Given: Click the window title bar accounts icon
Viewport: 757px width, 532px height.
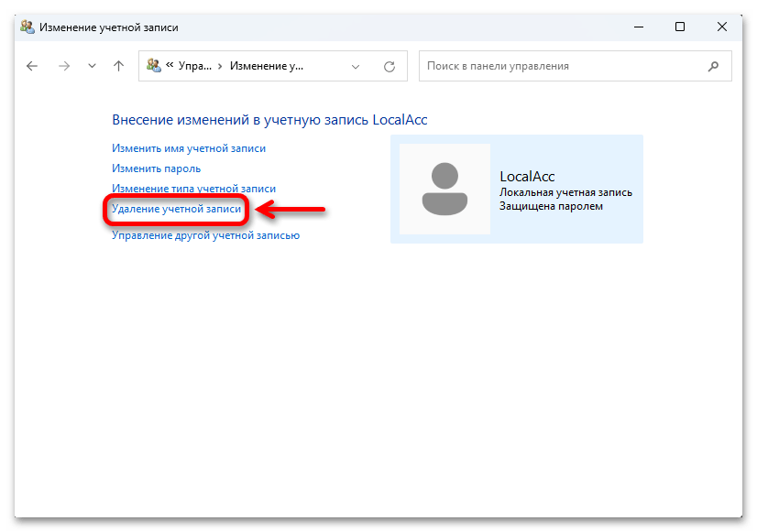Looking at the screenshot, I should [27, 27].
